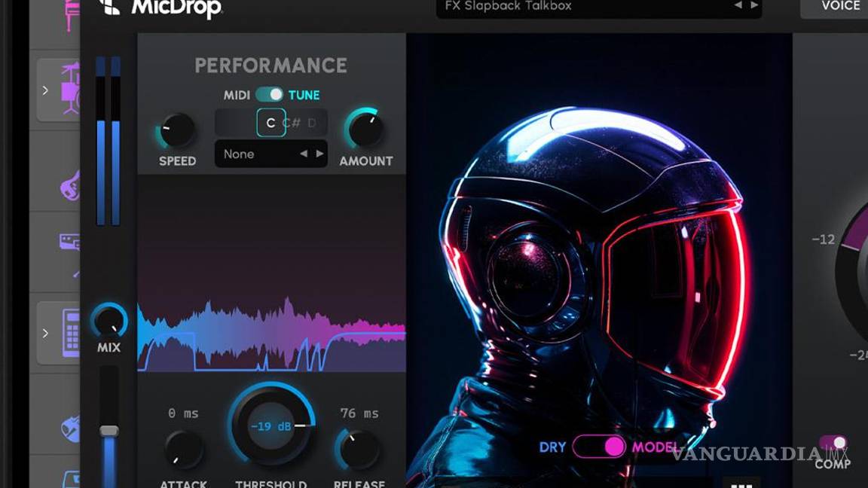Click the vertical level fader handle
This screenshot has height=488, width=868.
(109, 431)
